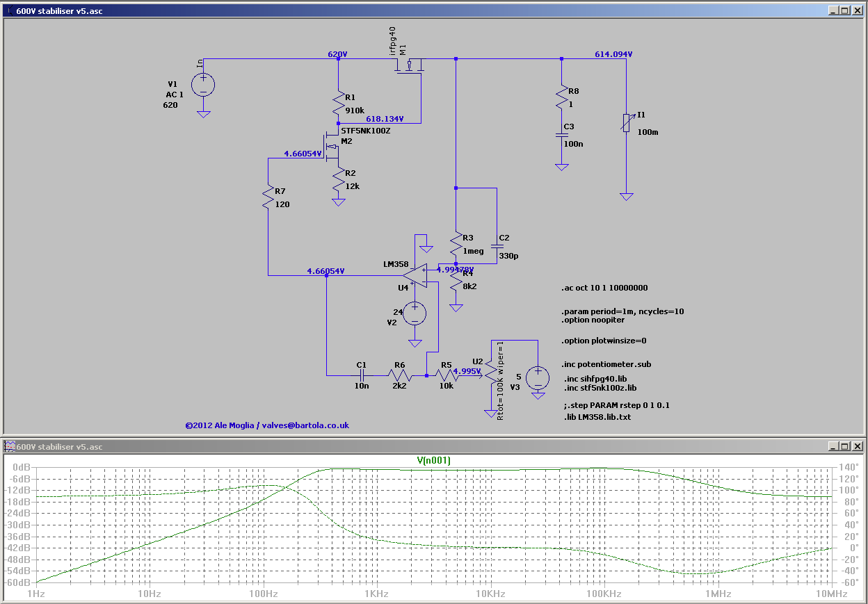Click the 4.99479V node voltage label
The image size is (868, 604).
coord(455,269)
